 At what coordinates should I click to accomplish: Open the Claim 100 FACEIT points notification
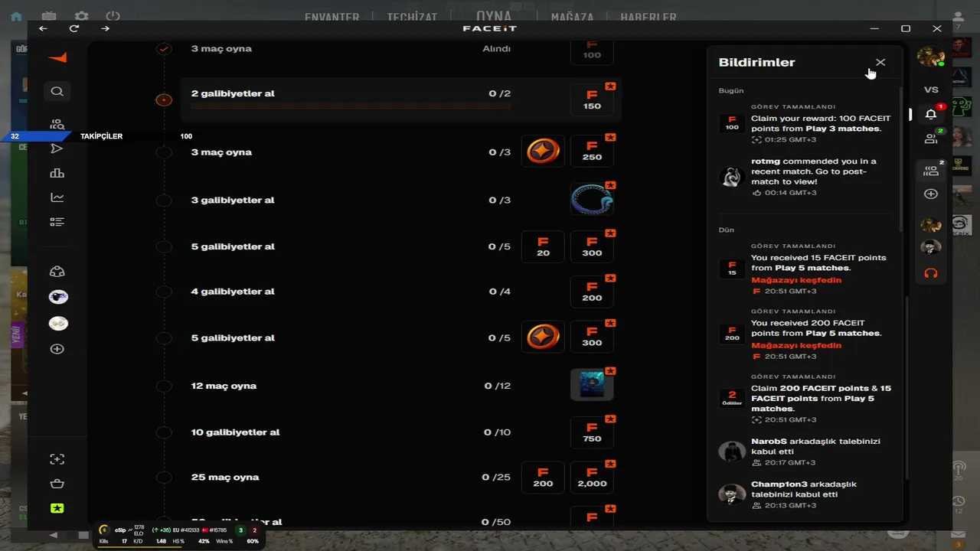point(806,123)
